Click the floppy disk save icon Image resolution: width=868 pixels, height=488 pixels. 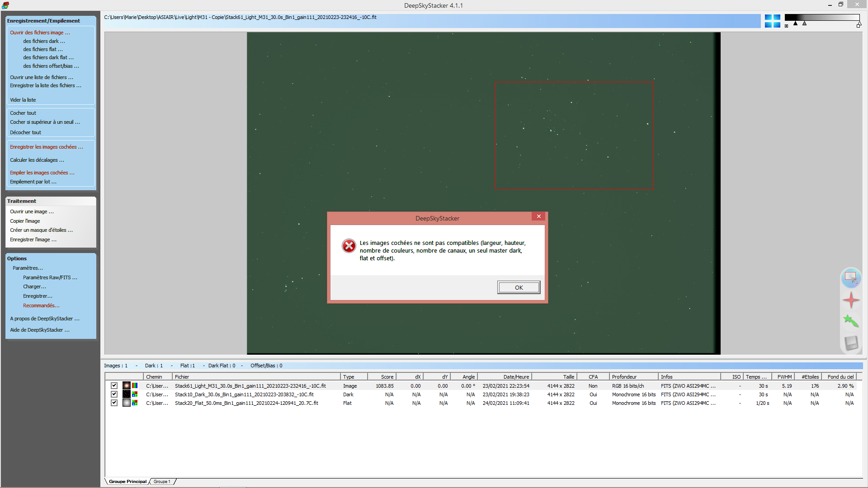[x=850, y=343]
